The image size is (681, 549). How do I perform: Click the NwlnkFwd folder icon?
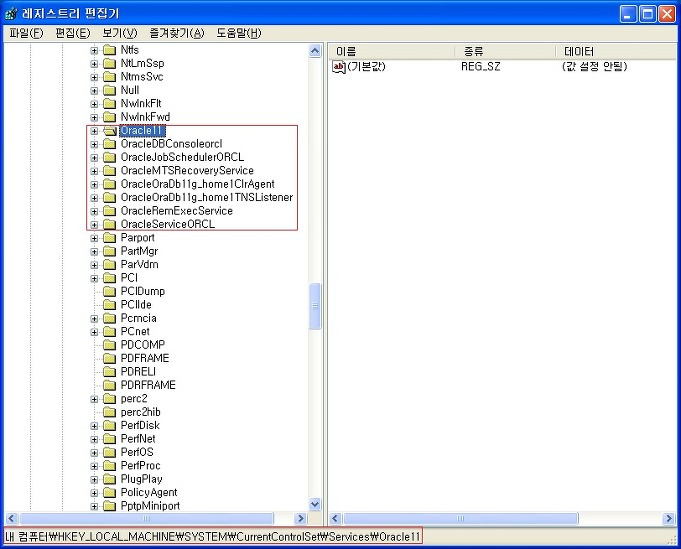(x=109, y=117)
